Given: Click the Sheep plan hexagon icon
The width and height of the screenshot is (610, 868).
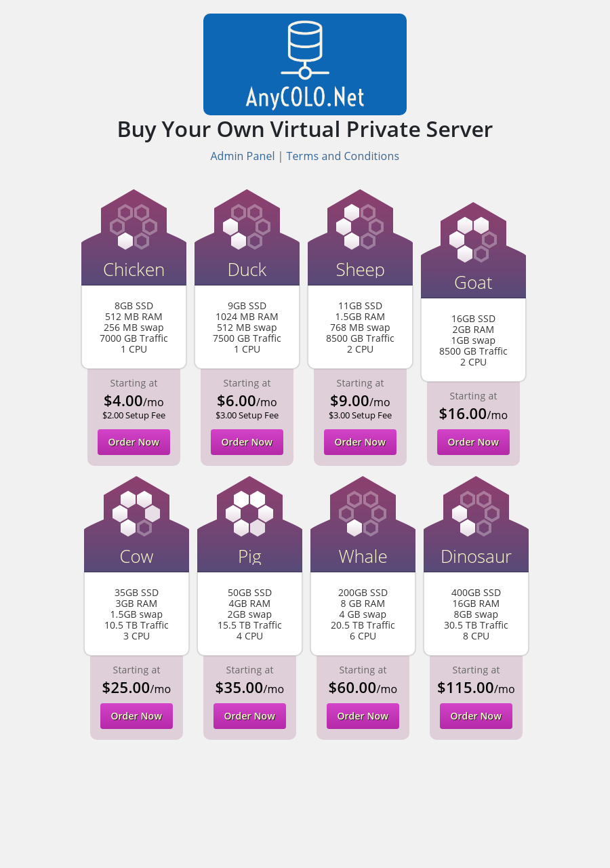Looking at the screenshot, I should click(360, 226).
